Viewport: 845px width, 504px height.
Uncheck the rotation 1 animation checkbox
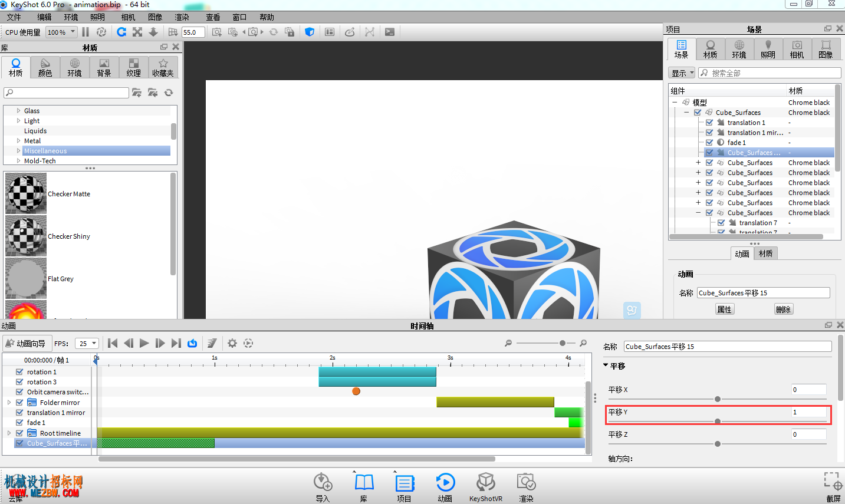[x=19, y=372]
